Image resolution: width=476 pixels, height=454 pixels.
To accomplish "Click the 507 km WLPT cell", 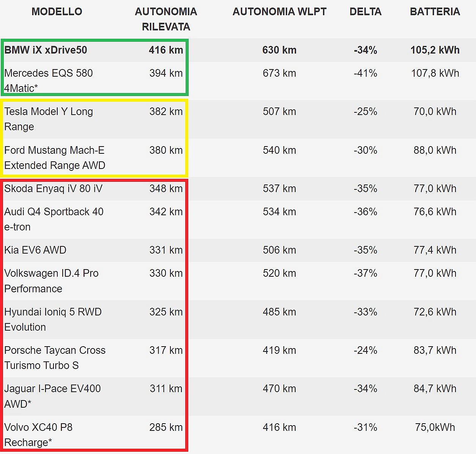I will click(x=279, y=111).
